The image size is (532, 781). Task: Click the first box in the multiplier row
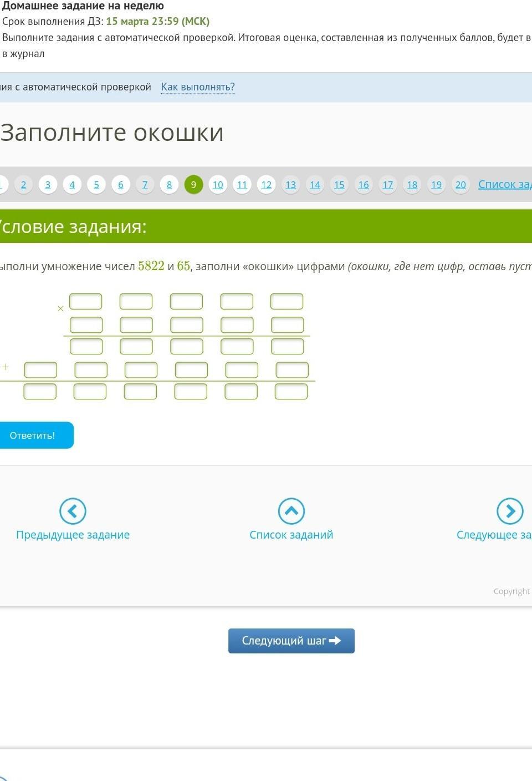(86, 325)
